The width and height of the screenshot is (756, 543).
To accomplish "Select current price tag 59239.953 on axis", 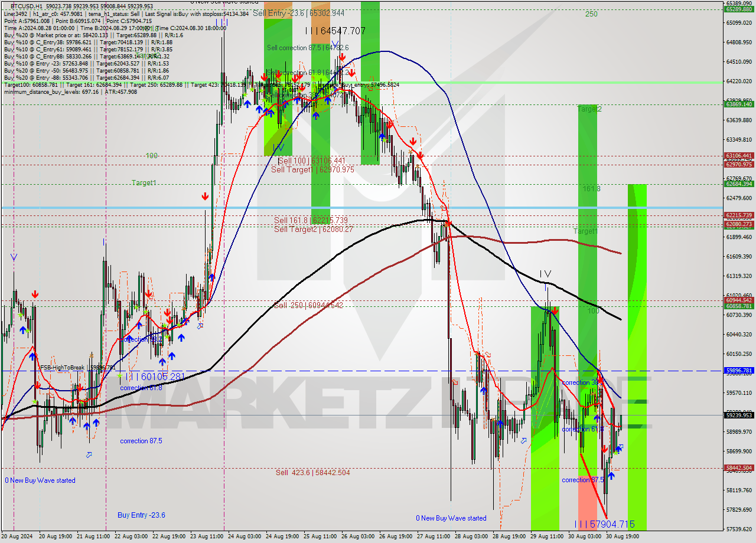I will (x=739, y=415).
